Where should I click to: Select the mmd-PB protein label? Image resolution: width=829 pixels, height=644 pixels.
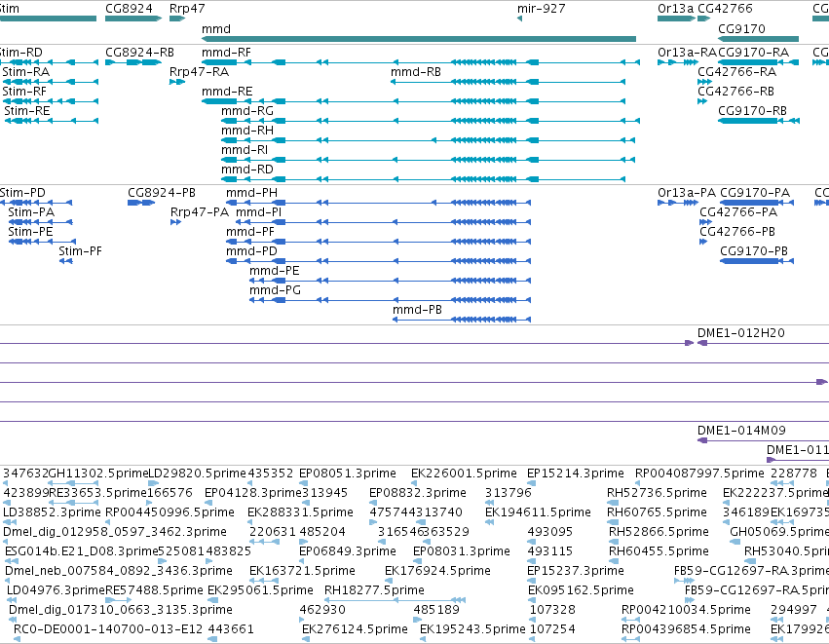tap(417, 310)
